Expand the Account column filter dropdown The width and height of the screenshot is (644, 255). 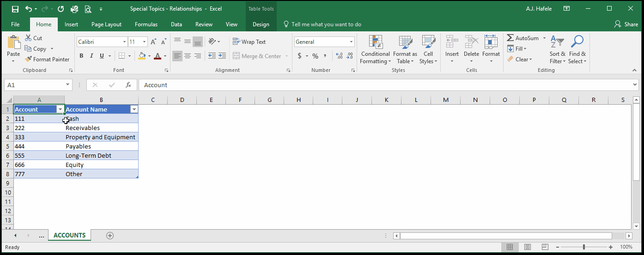(x=60, y=109)
